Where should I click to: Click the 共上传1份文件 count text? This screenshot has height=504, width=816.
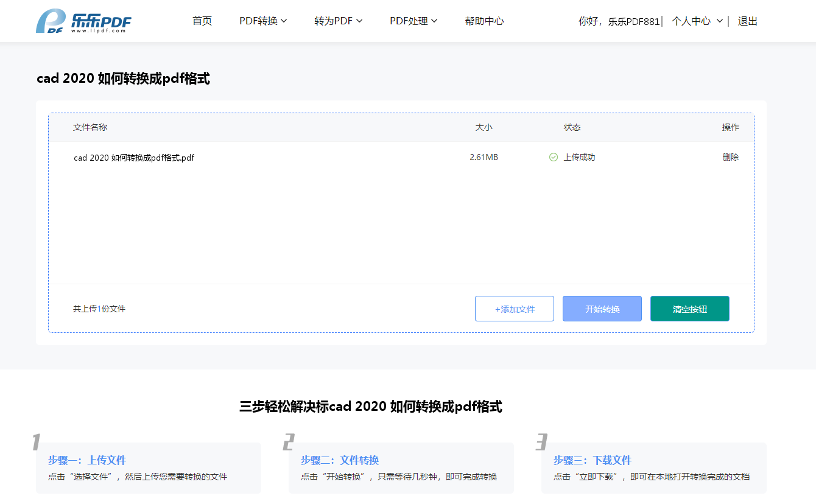(99, 309)
